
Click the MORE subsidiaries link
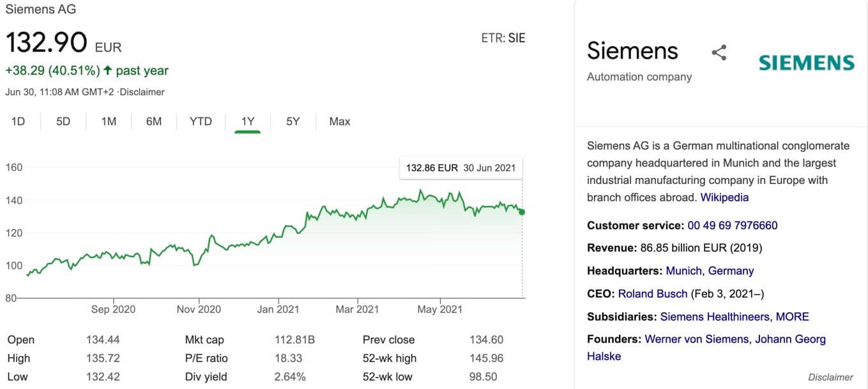point(793,317)
